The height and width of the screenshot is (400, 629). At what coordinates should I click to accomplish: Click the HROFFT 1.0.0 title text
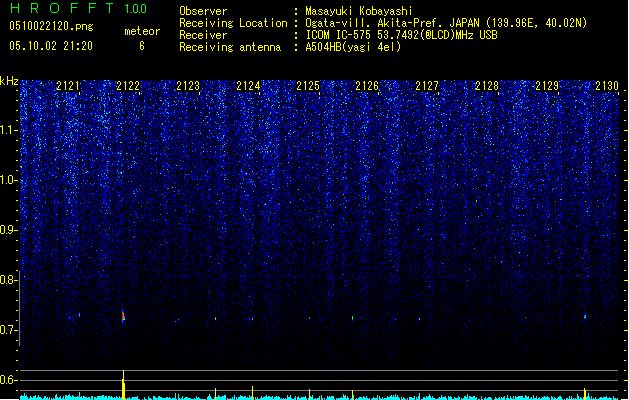(79, 8)
